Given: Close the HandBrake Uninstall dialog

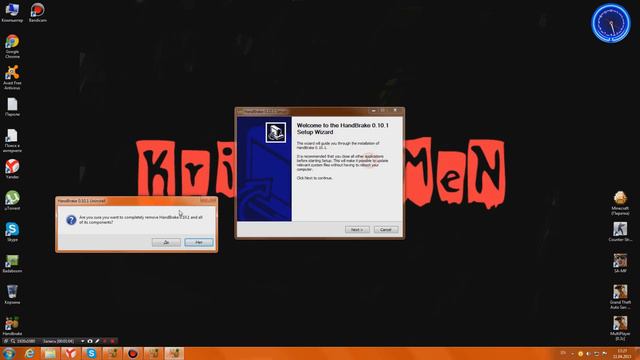Looking at the screenshot, I should tap(208, 200).
